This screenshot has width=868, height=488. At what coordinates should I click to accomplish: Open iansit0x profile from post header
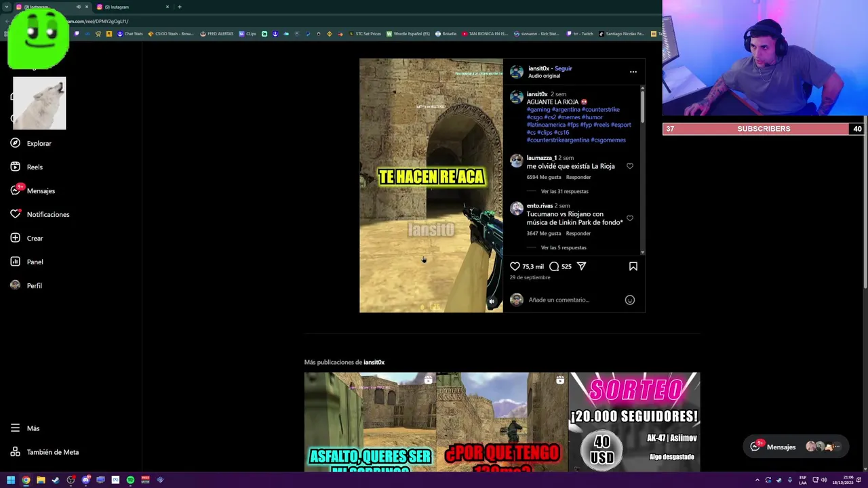(x=538, y=68)
